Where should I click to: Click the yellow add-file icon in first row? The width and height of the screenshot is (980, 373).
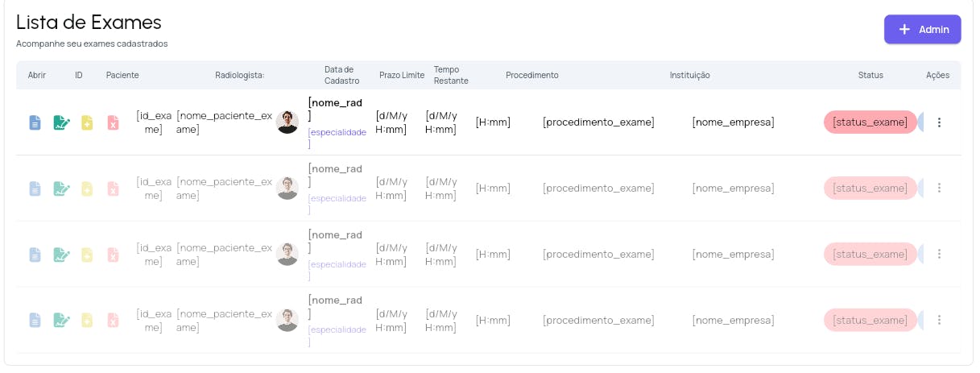pos(87,122)
